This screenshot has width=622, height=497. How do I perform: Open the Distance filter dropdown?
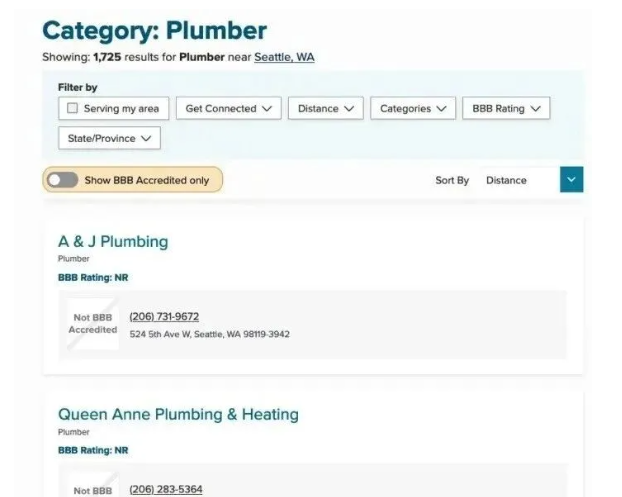325,109
